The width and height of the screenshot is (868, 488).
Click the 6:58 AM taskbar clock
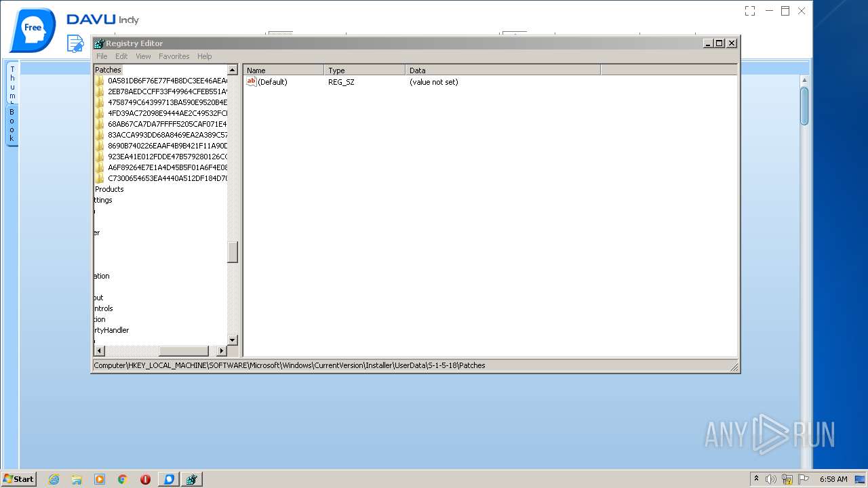point(833,479)
